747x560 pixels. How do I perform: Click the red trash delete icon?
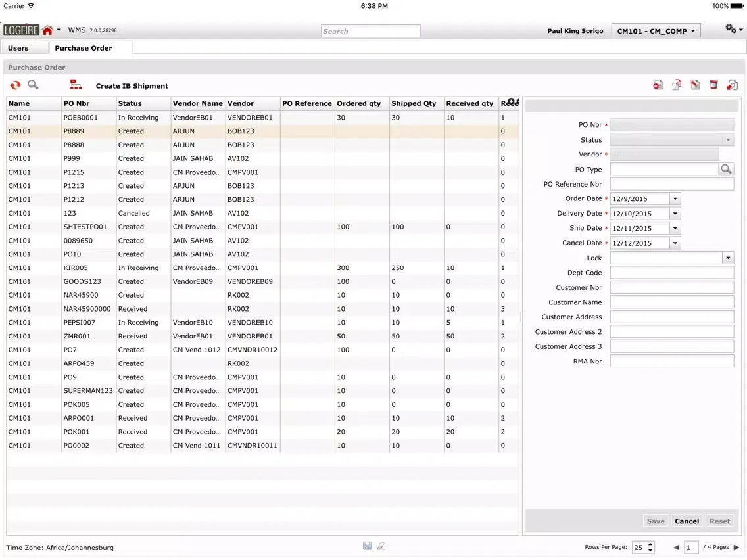pyautogui.click(x=713, y=85)
